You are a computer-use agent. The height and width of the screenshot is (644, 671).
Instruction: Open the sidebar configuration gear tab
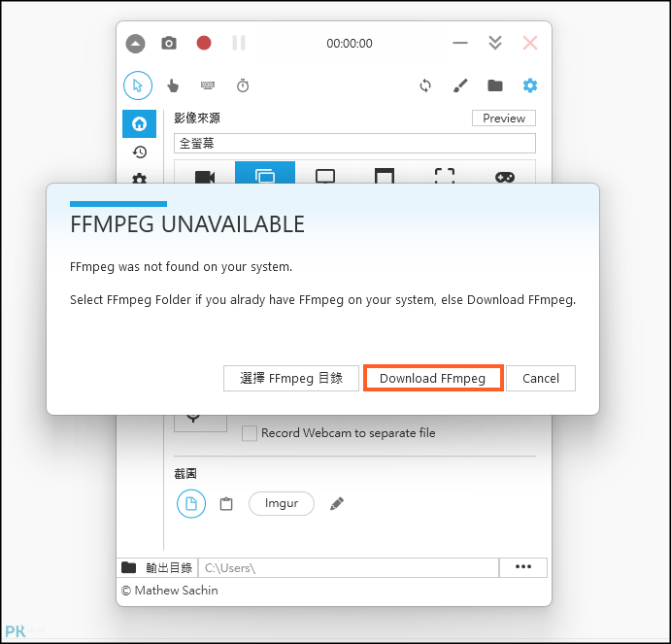(x=140, y=178)
